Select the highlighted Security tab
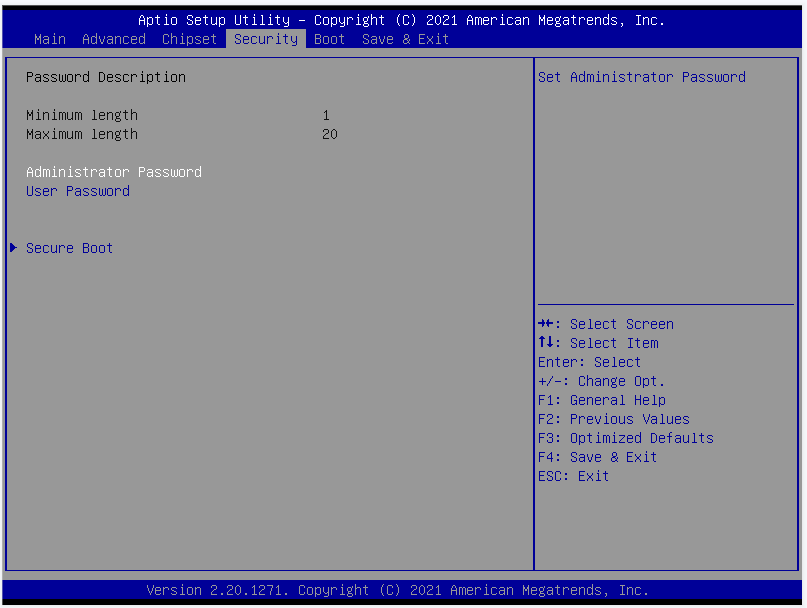 [x=265, y=39]
